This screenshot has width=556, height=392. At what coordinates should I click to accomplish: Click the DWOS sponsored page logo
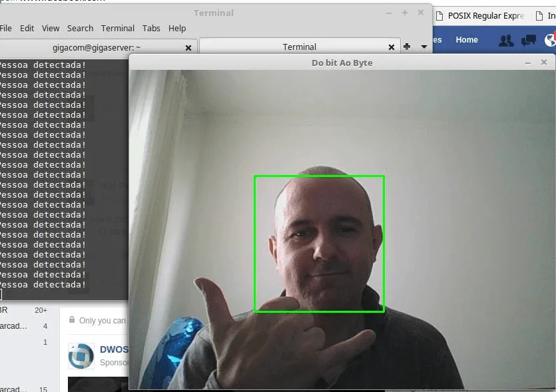tap(81, 356)
